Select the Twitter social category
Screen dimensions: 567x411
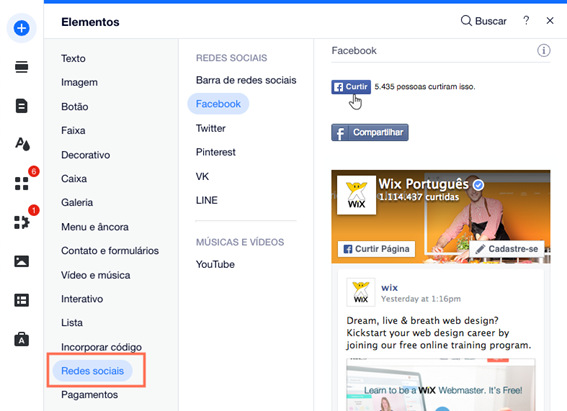pyautogui.click(x=210, y=128)
